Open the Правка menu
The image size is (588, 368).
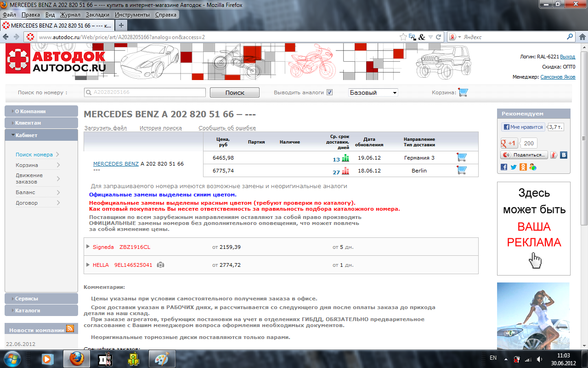(x=30, y=15)
